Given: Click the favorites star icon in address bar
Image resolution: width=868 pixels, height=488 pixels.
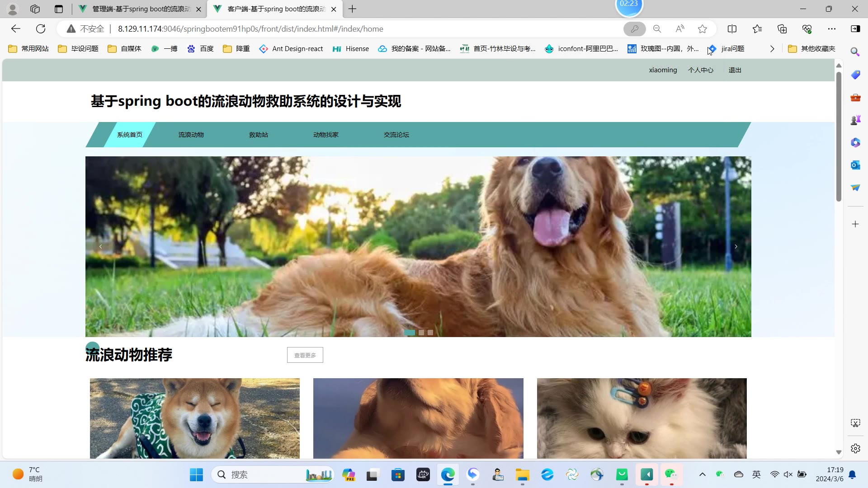Looking at the screenshot, I should click(x=702, y=29).
